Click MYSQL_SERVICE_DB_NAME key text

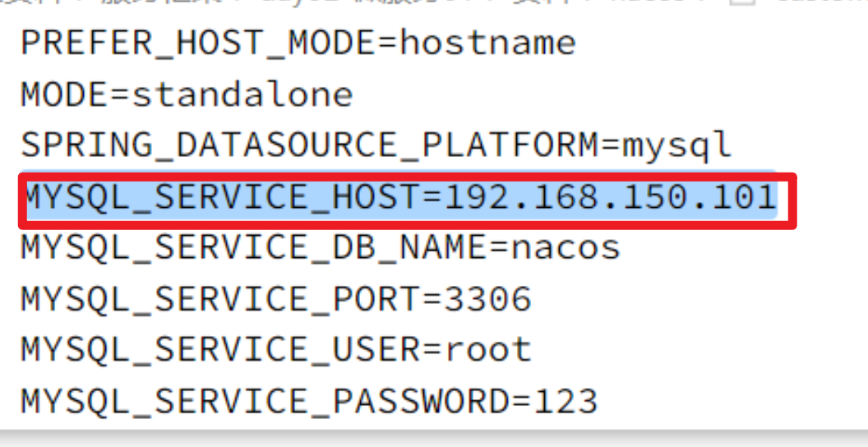pyautogui.click(x=255, y=248)
